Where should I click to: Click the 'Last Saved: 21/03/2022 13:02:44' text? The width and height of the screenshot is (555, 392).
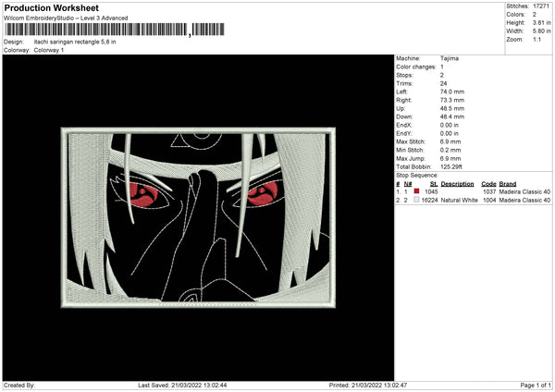tap(182, 386)
